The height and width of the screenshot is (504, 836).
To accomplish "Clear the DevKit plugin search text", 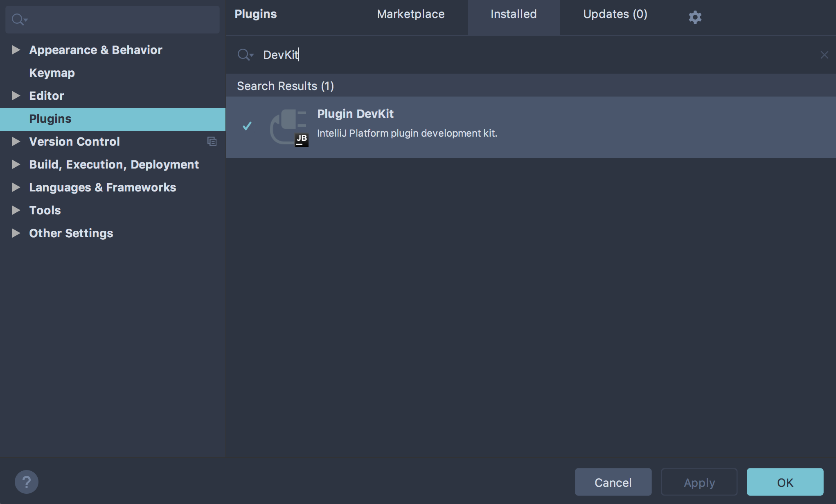I will click(824, 55).
